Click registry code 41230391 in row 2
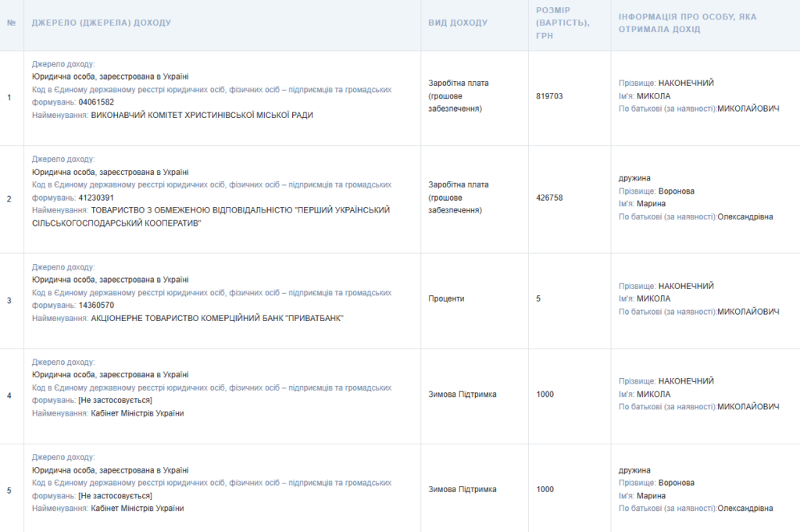The height and width of the screenshot is (532, 800). [96, 198]
